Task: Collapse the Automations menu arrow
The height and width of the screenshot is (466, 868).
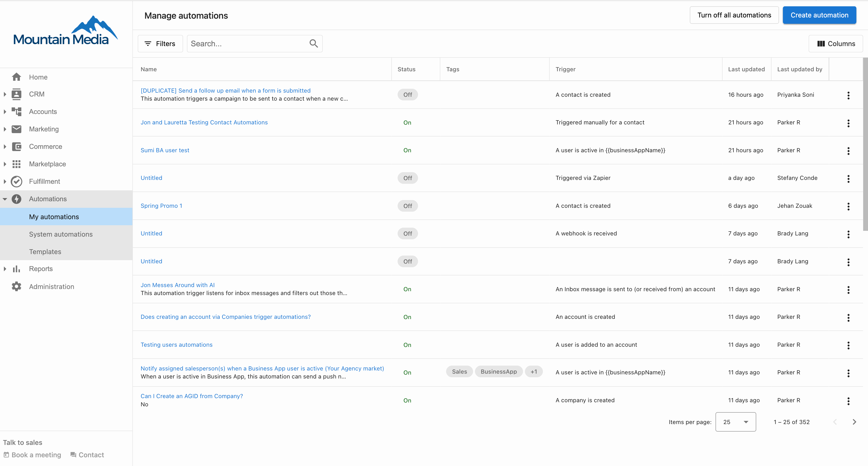Action: pos(5,199)
